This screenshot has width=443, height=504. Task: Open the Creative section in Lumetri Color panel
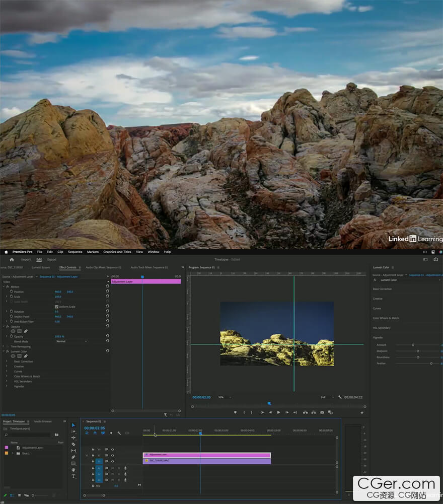point(378,299)
